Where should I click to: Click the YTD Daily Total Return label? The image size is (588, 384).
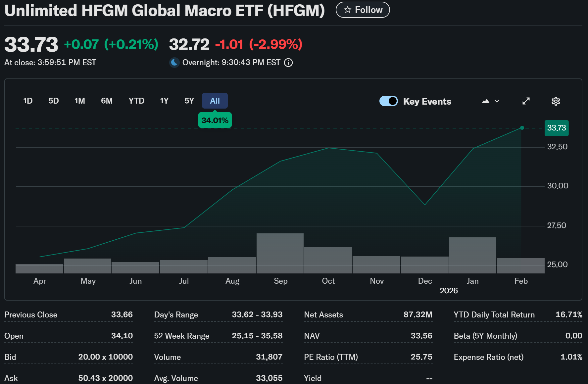point(494,315)
